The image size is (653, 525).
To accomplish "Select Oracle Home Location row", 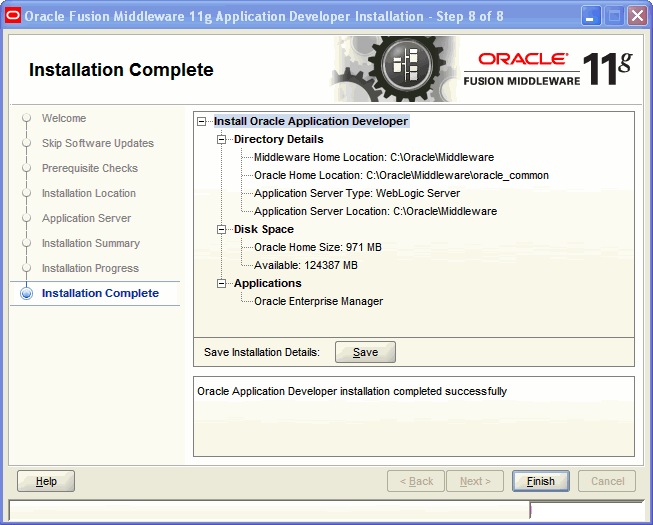I will 401,175.
